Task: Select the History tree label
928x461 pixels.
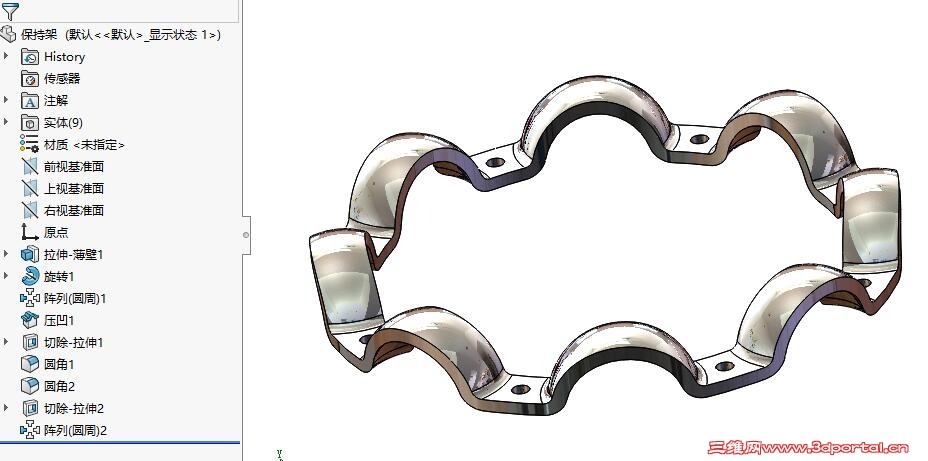Action: pyautogui.click(x=64, y=57)
